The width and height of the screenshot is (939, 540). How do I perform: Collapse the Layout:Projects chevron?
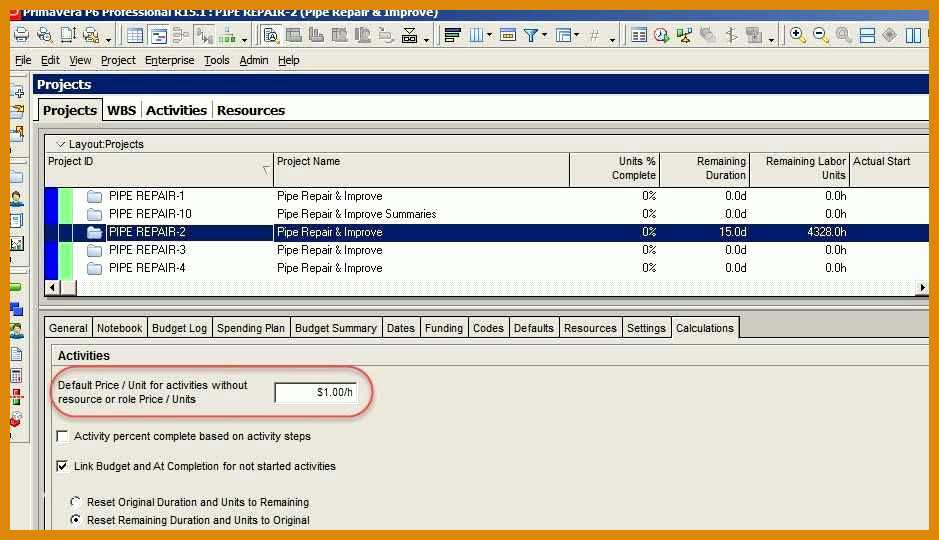[60, 144]
